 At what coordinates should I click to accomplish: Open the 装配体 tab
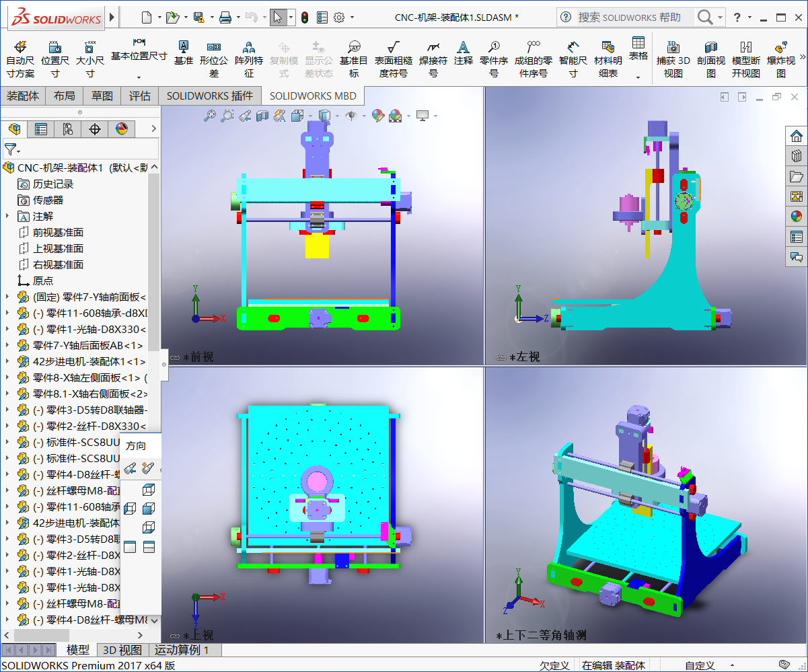[x=23, y=96]
